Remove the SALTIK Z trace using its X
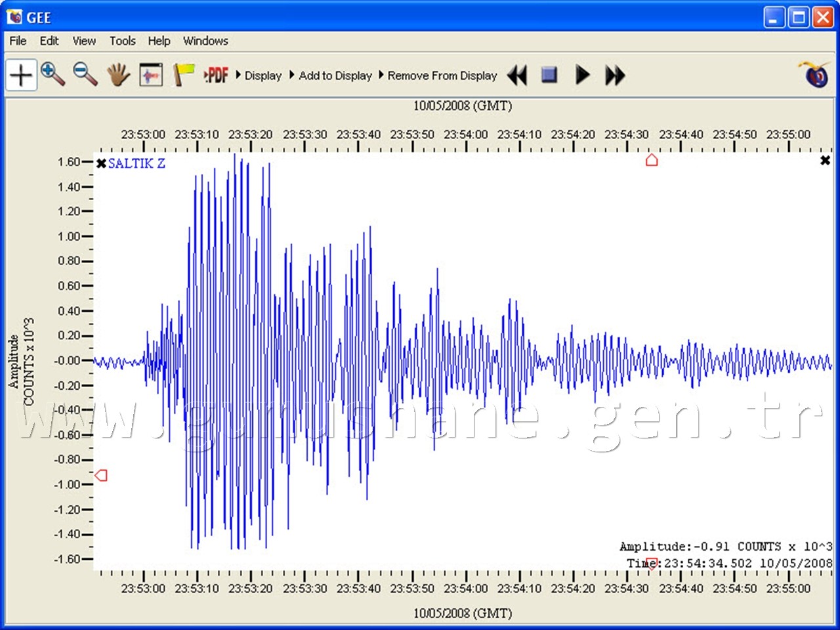This screenshot has width=840, height=630. (101, 163)
